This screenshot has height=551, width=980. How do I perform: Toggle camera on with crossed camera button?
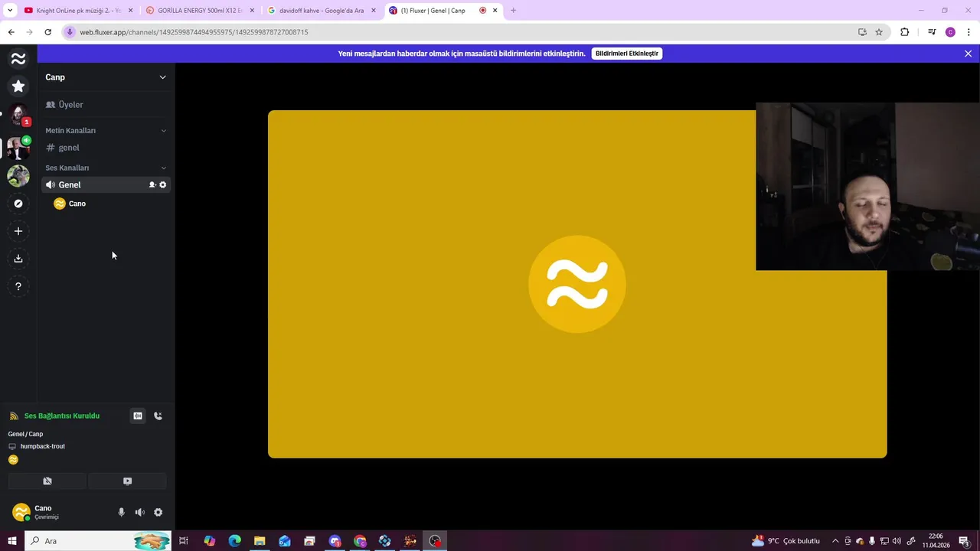tap(47, 481)
